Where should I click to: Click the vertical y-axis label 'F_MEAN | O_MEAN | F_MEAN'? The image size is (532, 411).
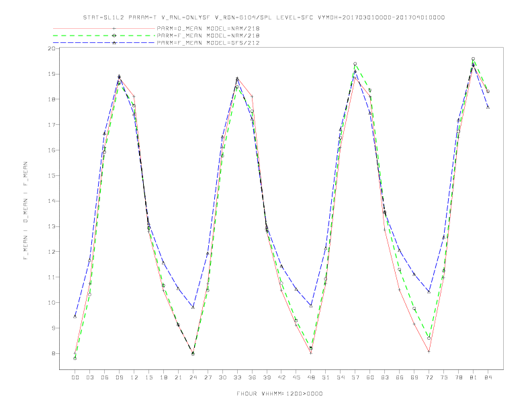[26, 211]
